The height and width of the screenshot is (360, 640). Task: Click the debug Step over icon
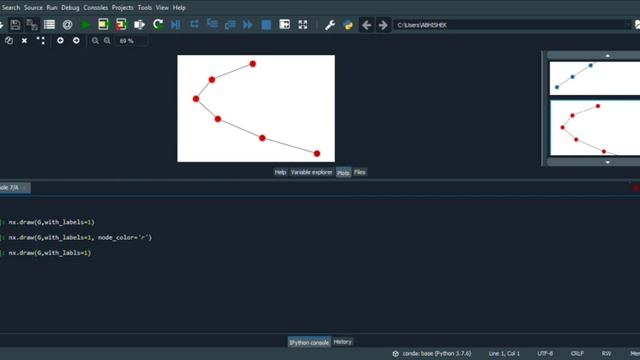click(194, 24)
